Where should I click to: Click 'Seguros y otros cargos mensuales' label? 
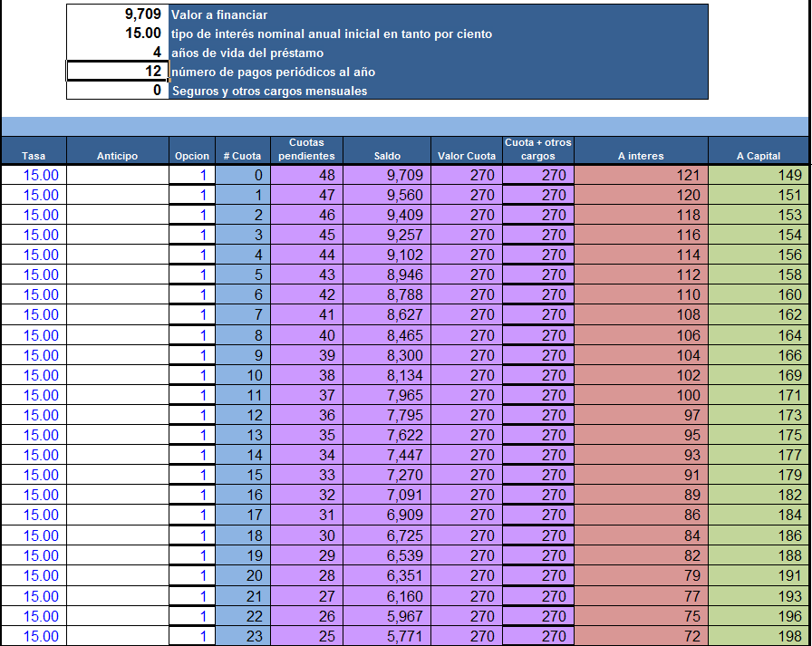269,92
